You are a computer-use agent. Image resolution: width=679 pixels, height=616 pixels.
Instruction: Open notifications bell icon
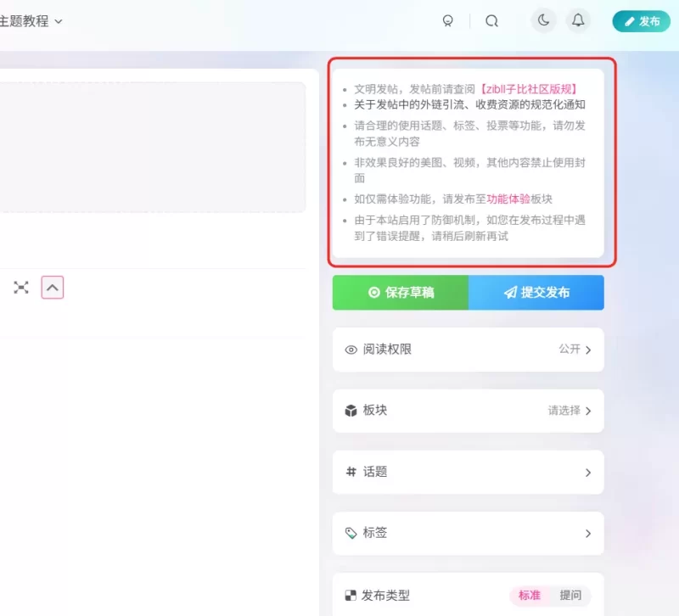point(578,20)
